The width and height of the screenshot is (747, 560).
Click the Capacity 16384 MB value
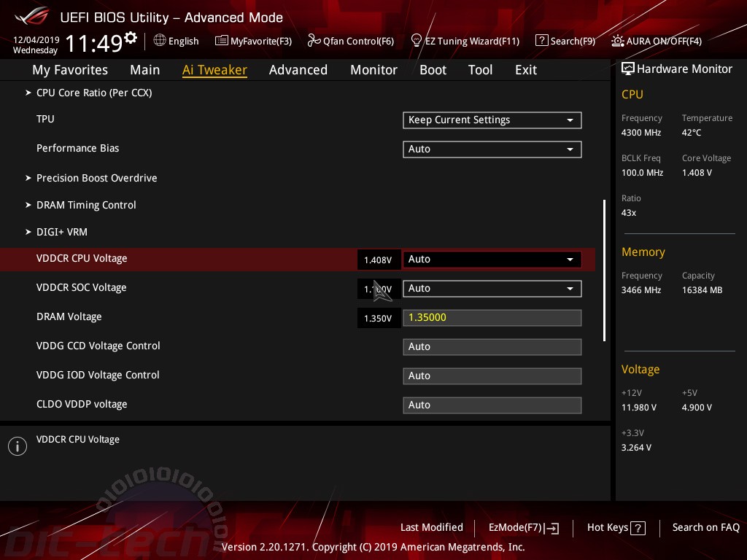(x=703, y=290)
